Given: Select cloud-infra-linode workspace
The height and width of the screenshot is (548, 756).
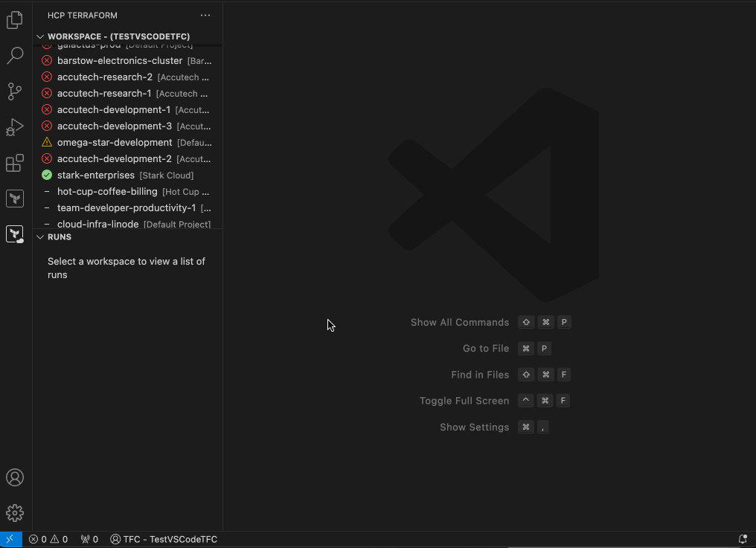Looking at the screenshot, I should pos(127,224).
